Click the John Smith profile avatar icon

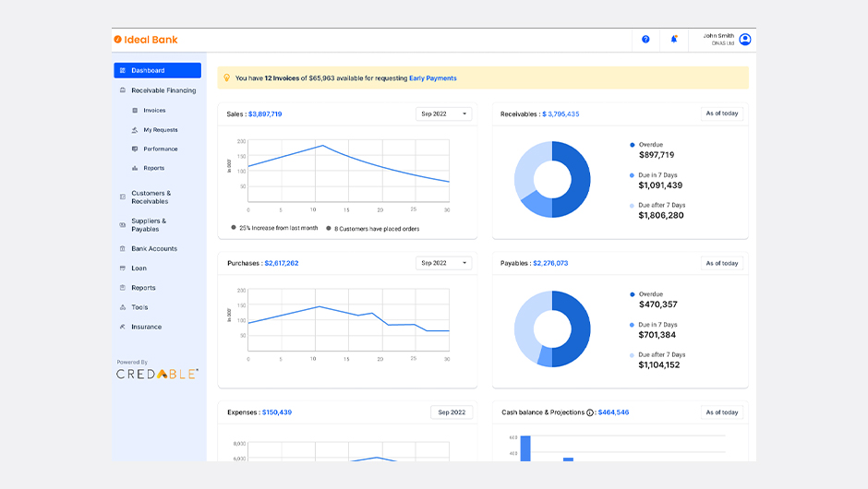click(x=745, y=40)
